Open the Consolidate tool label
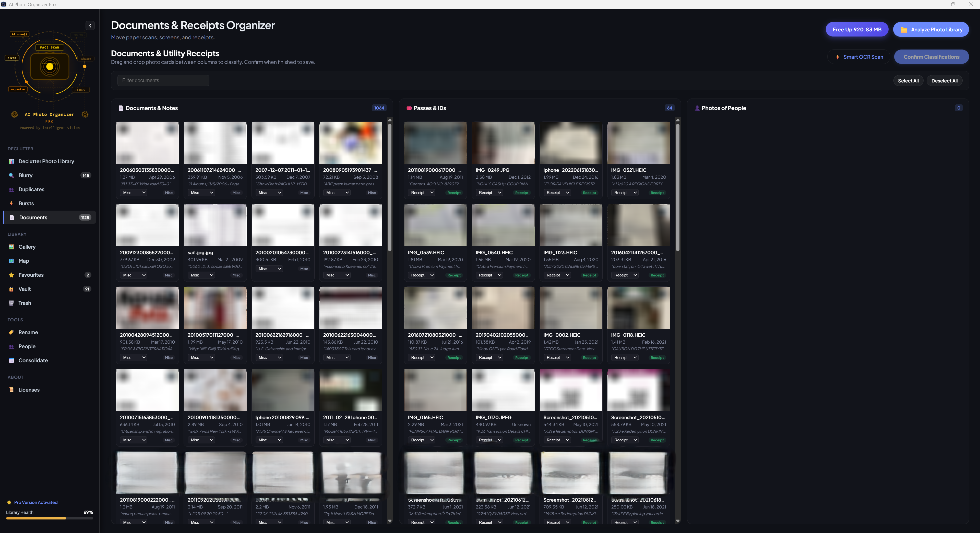The image size is (980, 533). click(x=33, y=361)
